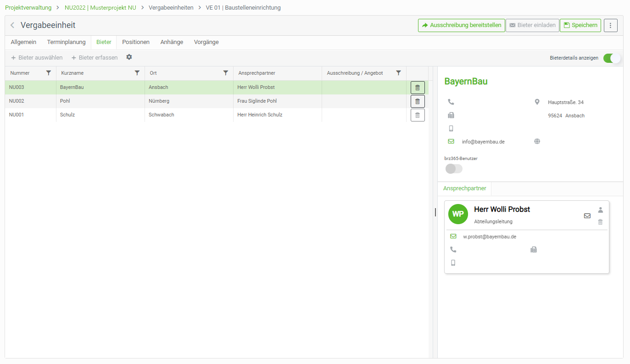The width and height of the screenshot is (630, 364).
Task: Click the phone icon in BayernBau details
Action: click(x=451, y=102)
